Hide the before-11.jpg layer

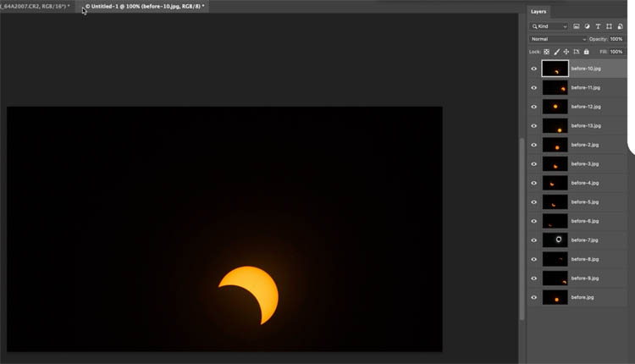(533, 88)
